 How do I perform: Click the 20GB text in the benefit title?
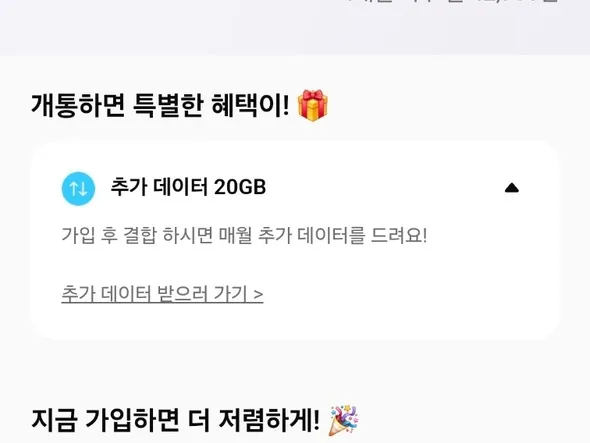pyautogui.click(x=240, y=187)
